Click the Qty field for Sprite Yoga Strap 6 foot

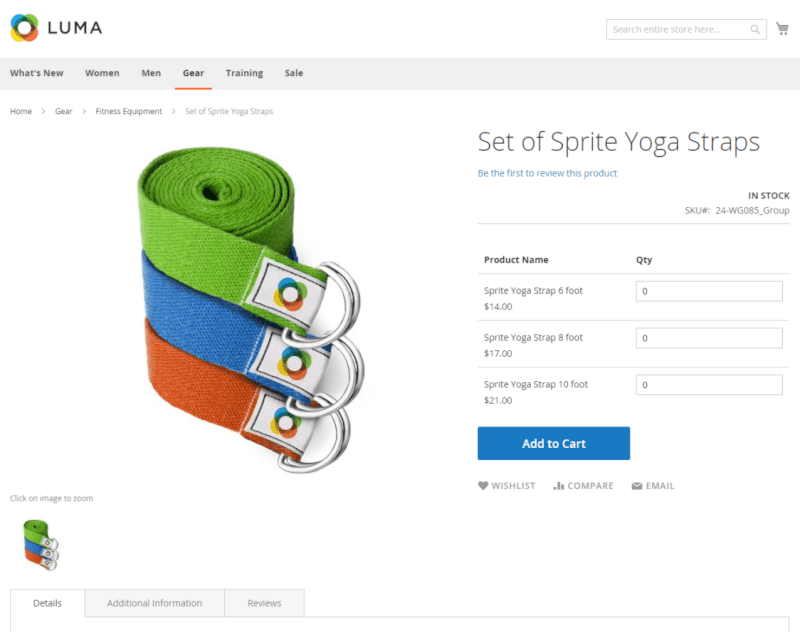pos(708,290)
